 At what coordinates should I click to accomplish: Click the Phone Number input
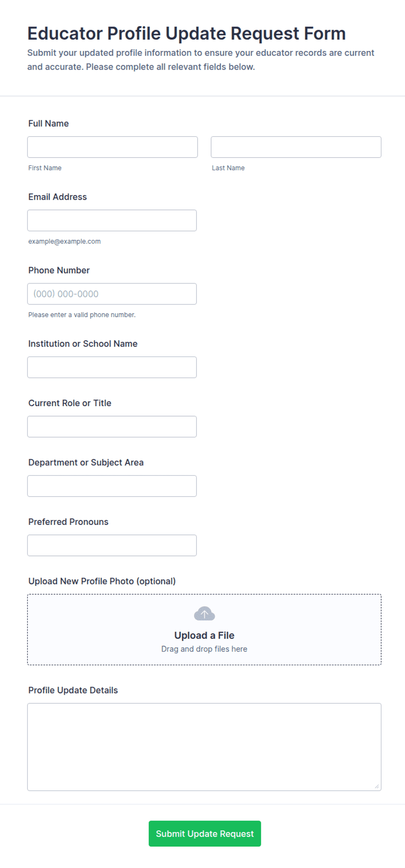pyautogui.click(x=112, y=294)
